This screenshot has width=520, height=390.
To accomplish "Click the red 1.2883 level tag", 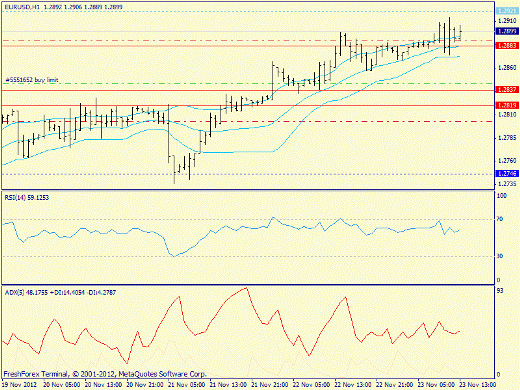I will (507, 45).
